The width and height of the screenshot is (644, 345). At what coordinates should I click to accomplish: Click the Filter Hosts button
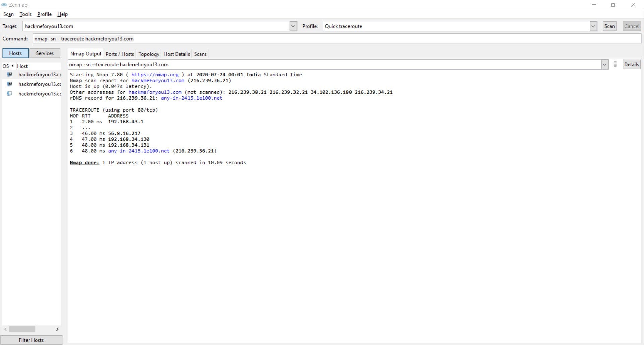click(31, 340)
